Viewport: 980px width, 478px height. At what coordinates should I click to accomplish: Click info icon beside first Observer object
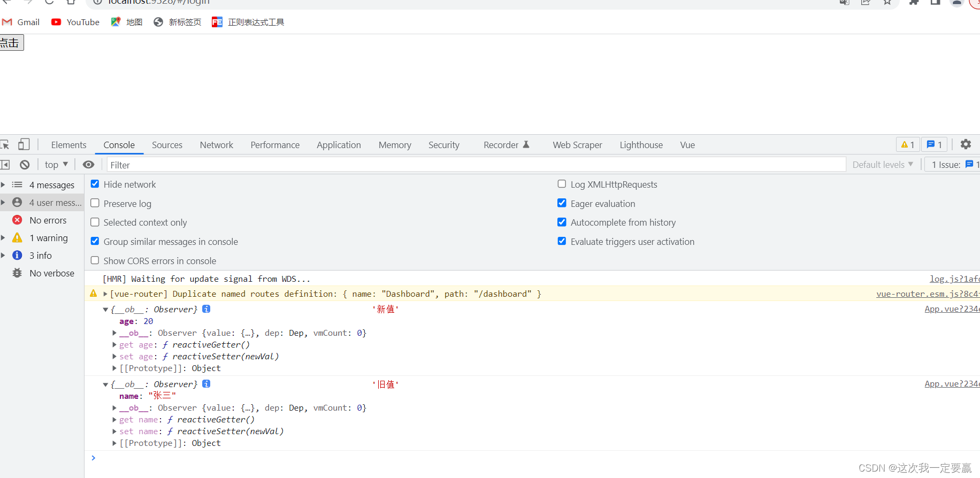(206, 309)
